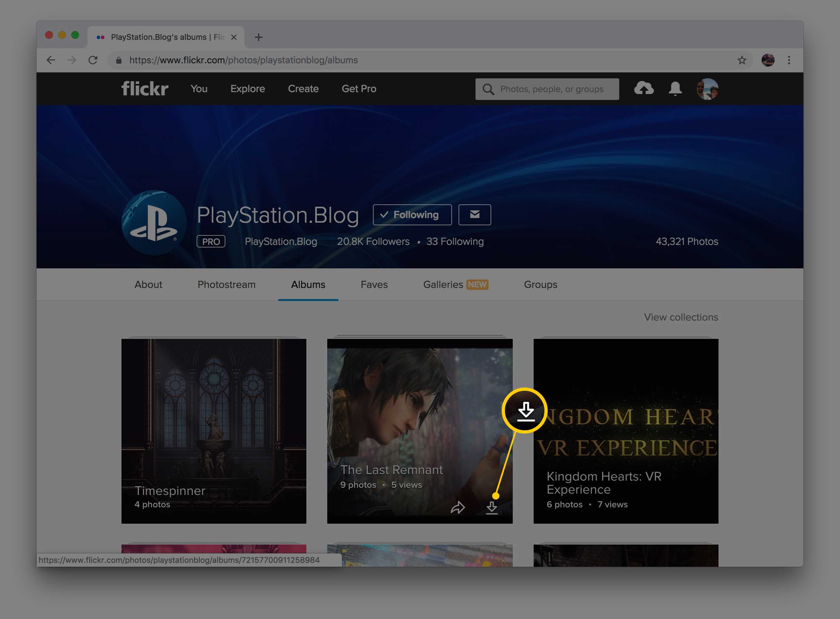Open the Explore menu
The image size is (840, 619).
click(x=248, y=89)
